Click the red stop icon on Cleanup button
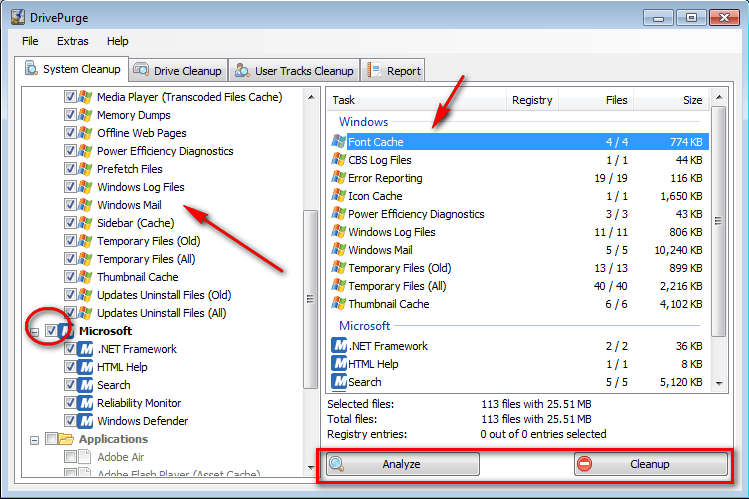749x499 pixels. 584,464
